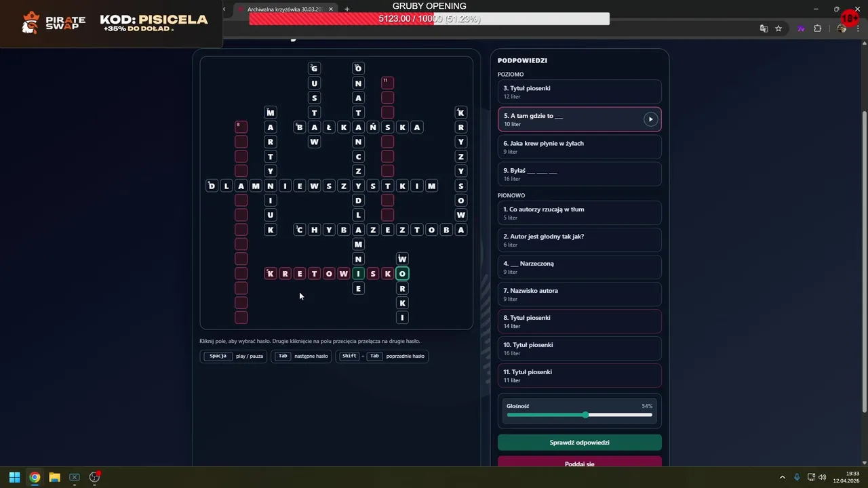The height and width of the screenshot is (488, 868).
Task: Click the empty crossword cell numbered 8
Action: click(241, 127)
